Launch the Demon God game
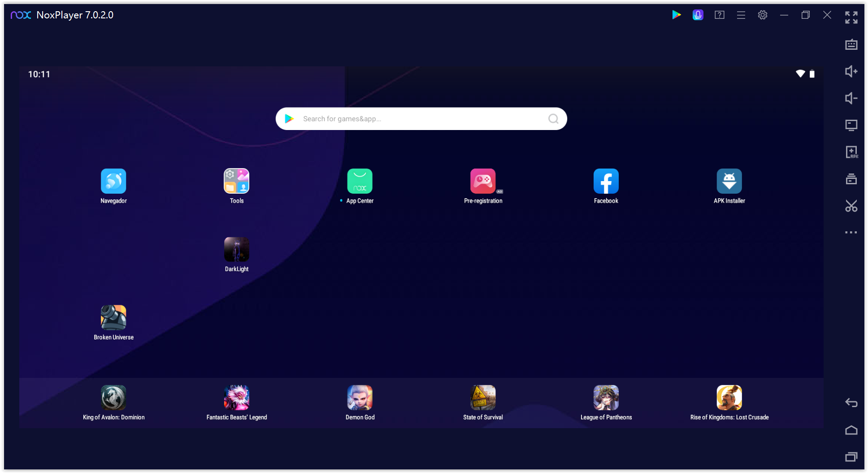868x473 pixels. point(360,398)
